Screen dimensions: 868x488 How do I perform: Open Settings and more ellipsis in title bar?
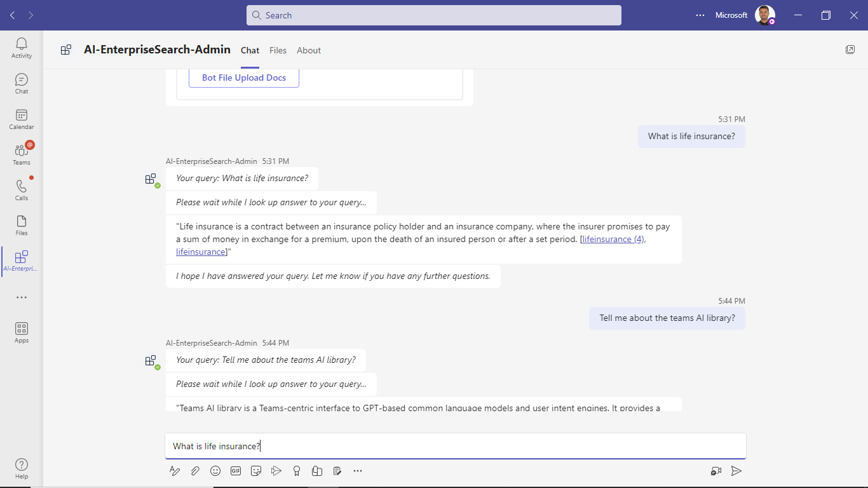click(x=700, y=15)
